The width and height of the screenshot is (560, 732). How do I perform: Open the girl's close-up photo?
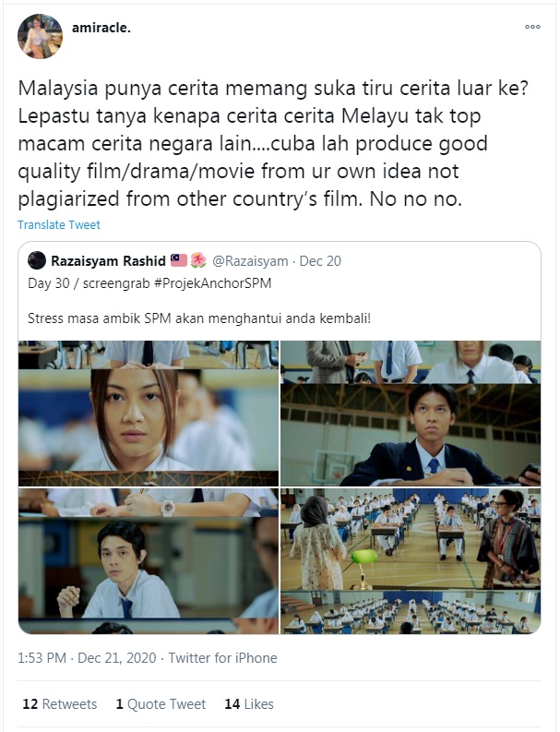point(149,414)
